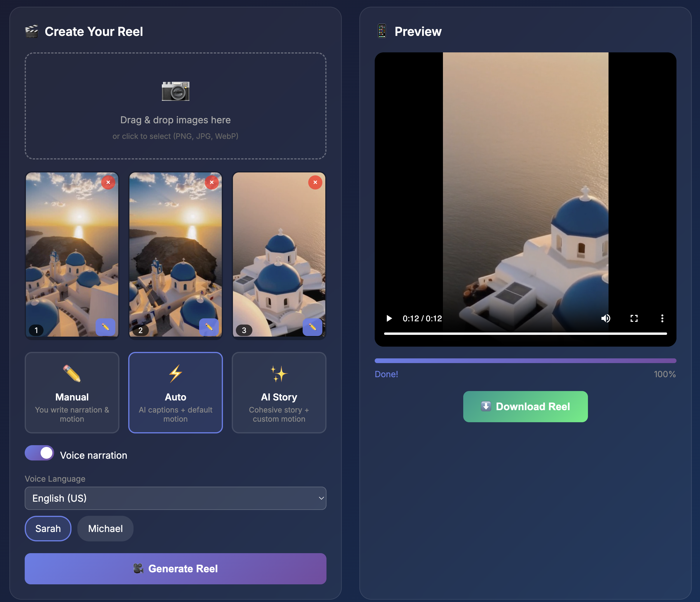Switch voice to Michael
Screen dimensions: 700x602
point(105,528)
